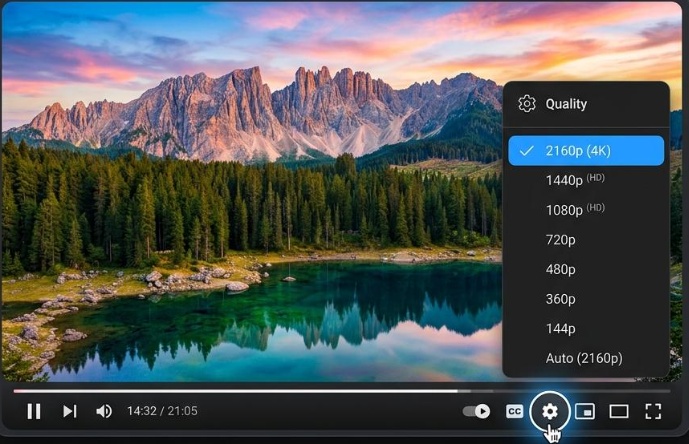Set quality to 720p
Viewport: 689px width, 444px height.
586,240
